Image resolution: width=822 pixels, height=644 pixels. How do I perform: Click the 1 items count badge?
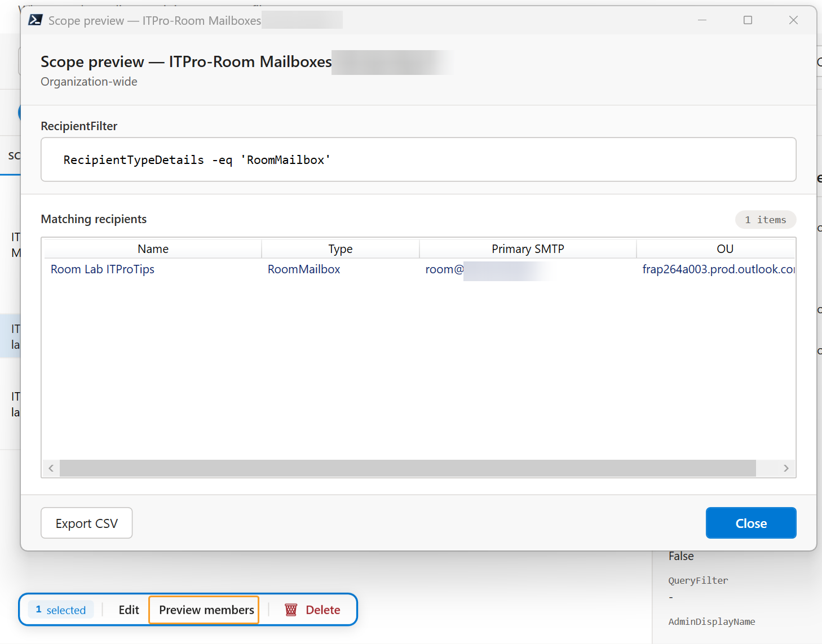pyautogui.click(x=766, y=220)
